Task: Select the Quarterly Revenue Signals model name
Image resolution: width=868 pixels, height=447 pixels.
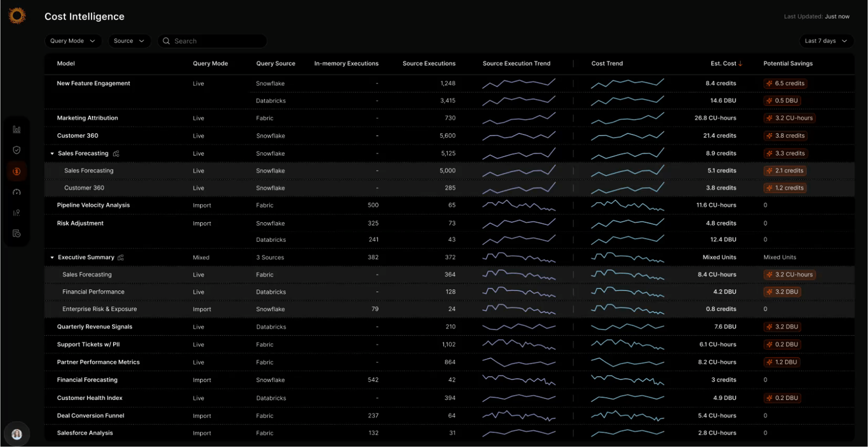Action: click(x=94, y=327)
